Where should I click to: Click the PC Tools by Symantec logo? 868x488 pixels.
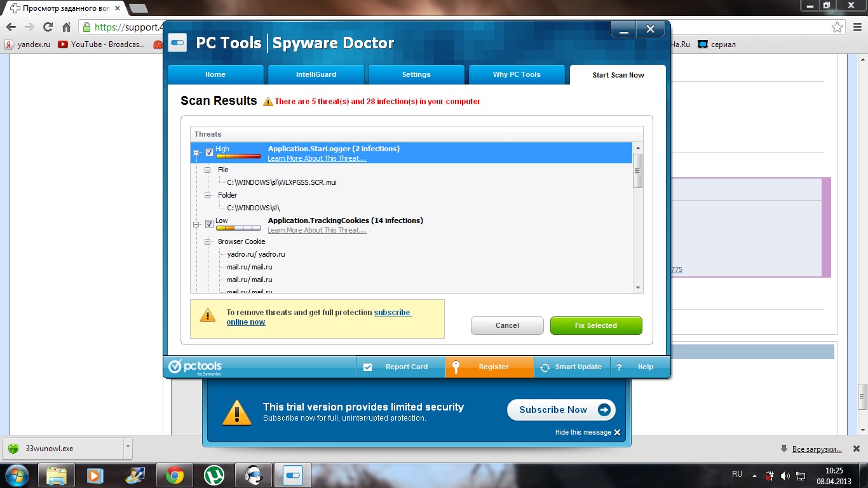[195, 367]
